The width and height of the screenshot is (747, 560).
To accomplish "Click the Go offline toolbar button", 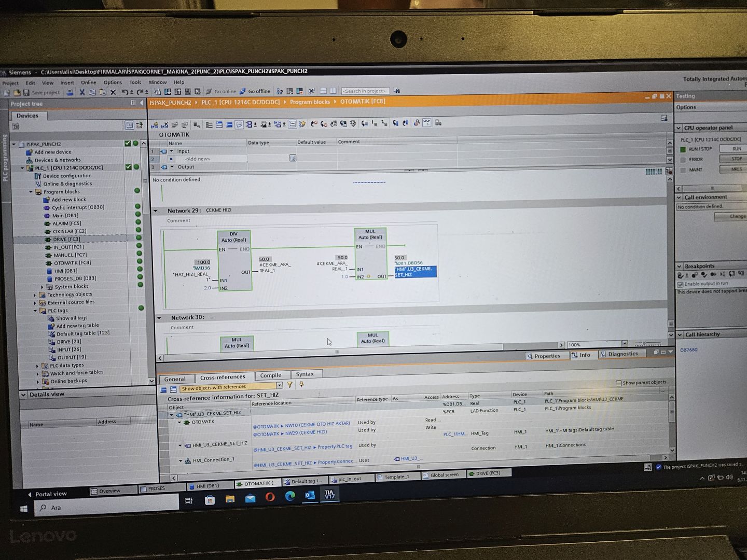I will (254, 91).
